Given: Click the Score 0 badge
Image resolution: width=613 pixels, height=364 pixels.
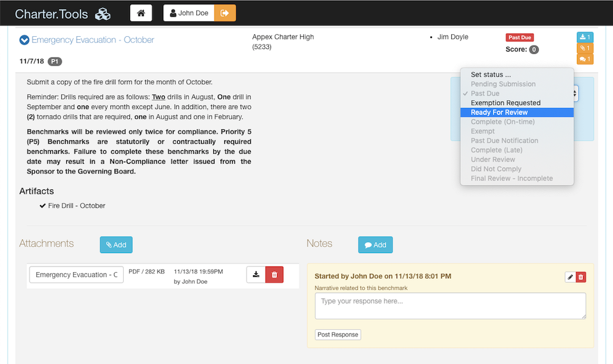Looking at the screenshot, I should pos(534,50).
